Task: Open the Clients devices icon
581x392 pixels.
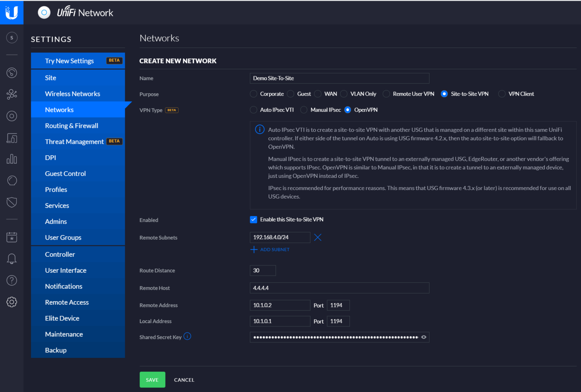Action: 12,138
